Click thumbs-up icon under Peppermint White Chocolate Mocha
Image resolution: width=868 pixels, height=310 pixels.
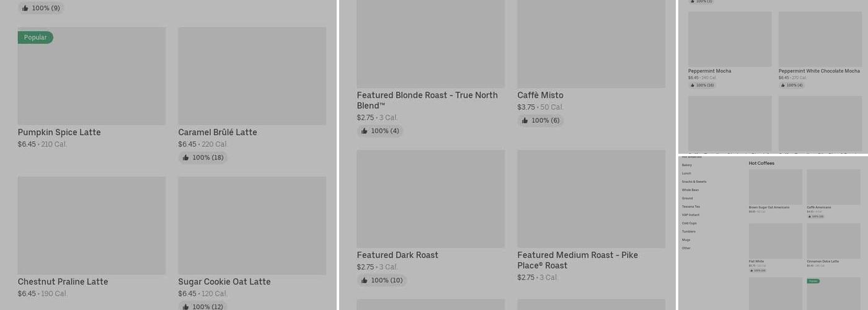coord(782,85)
